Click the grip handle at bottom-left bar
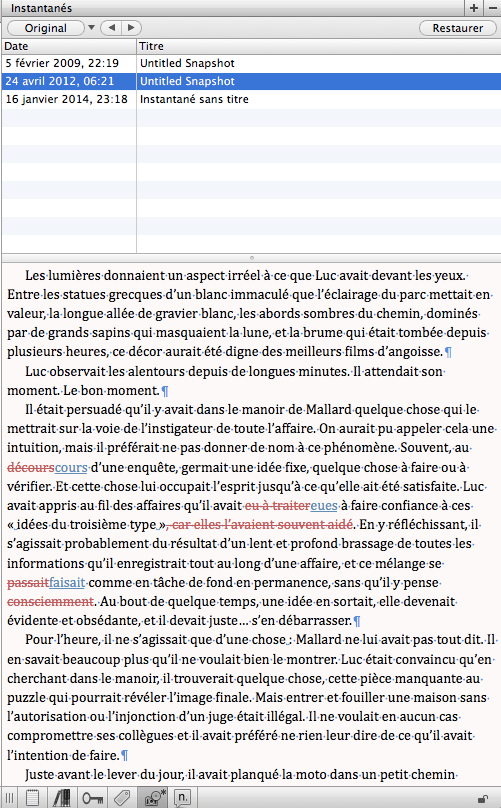 (9, 798)
